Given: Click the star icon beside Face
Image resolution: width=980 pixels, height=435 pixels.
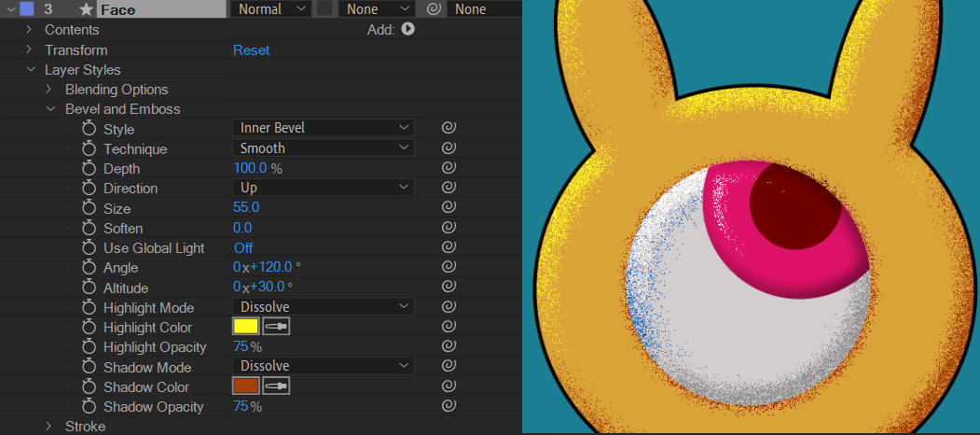Looking at the screenshot, I should [87, 9].
